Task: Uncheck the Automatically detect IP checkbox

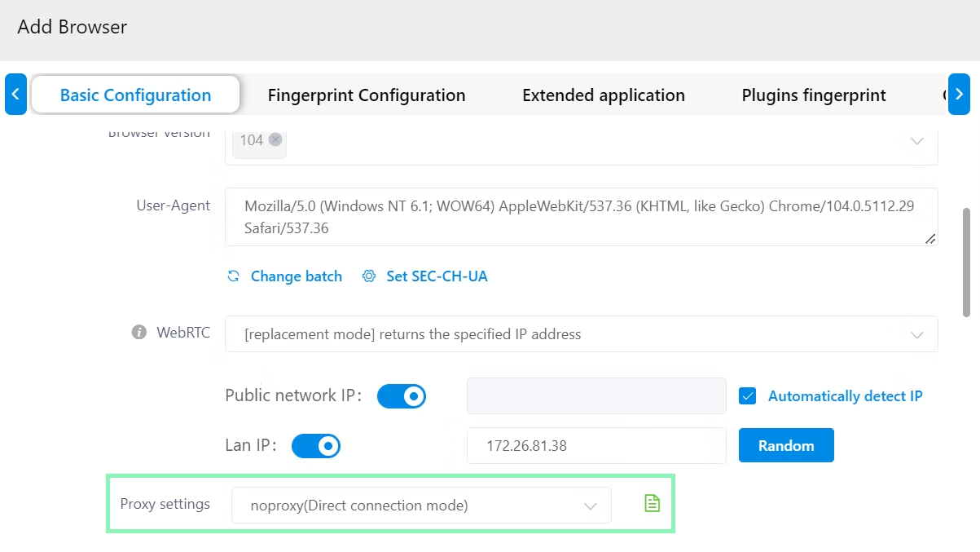Action: click(x=748, y=396)
